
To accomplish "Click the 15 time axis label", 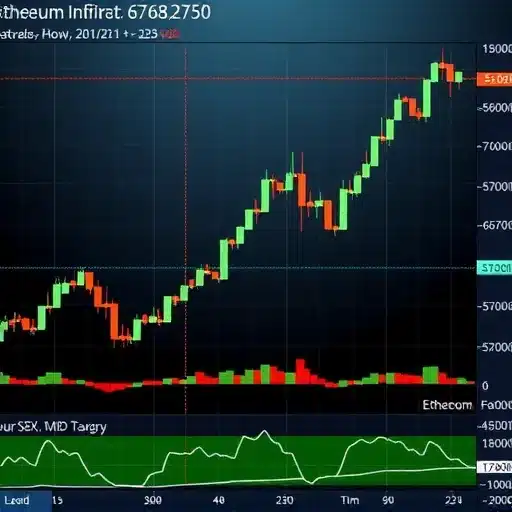I will click(57, 500).
